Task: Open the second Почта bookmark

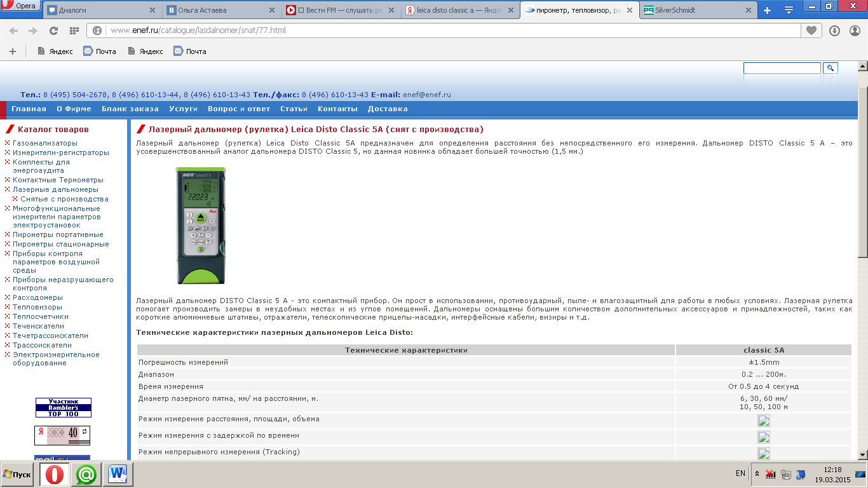Action: (x=190, y=51)
